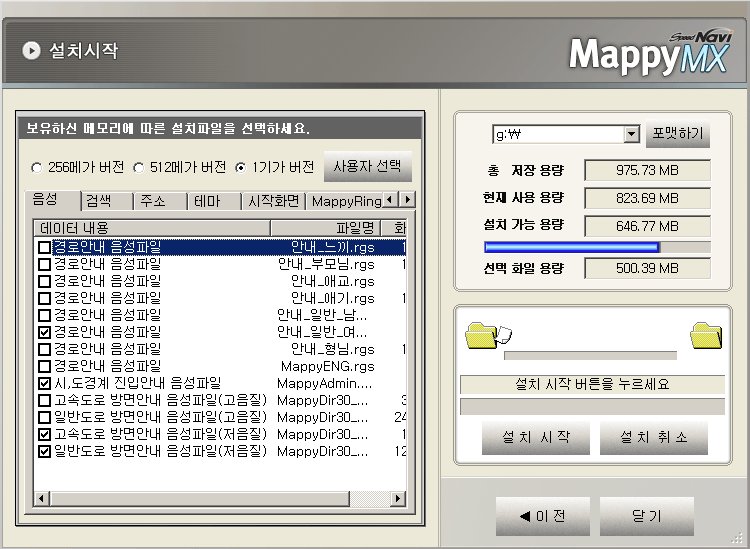Click the 설치 시작 button
The height and width of the screenshot is (549, 750).
pyautogui.click(x=536, y=438)
